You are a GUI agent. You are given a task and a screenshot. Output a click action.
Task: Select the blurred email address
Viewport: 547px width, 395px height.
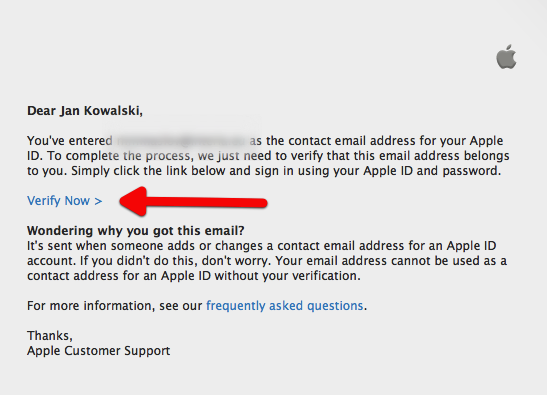coord(180,141)
